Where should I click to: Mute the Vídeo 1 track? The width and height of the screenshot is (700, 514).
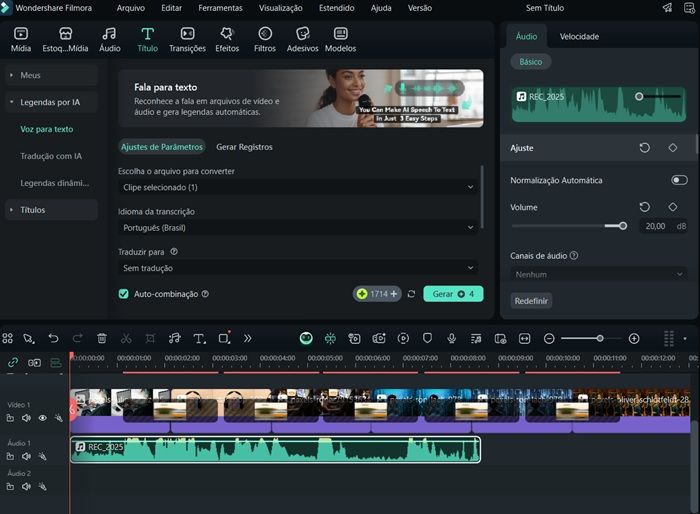point(26,418)
